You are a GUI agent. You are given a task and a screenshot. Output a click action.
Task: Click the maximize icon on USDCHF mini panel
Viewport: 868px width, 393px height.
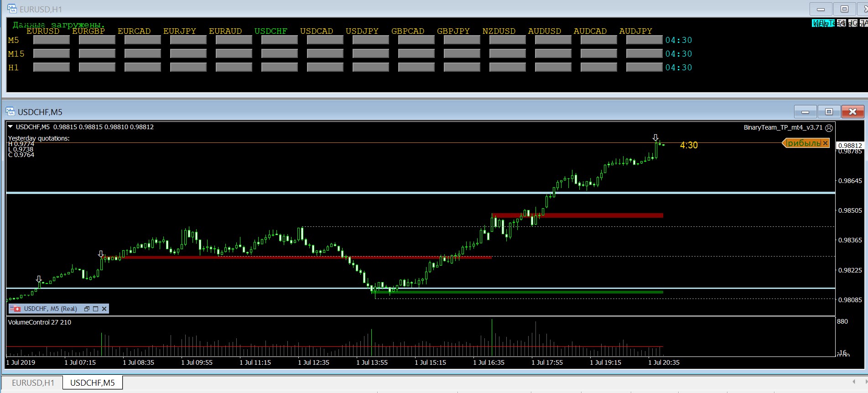96,309
